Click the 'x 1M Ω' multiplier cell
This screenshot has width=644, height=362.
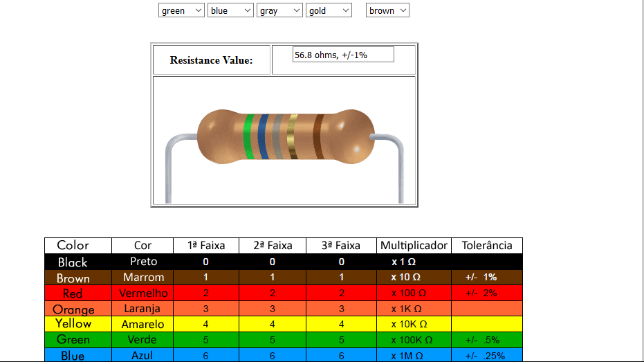pyautogui.click(x=414, y=356)
